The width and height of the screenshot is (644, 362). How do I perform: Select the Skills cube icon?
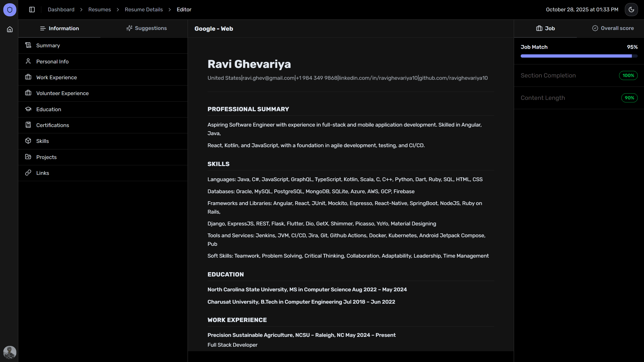click(x=28, y=141)
